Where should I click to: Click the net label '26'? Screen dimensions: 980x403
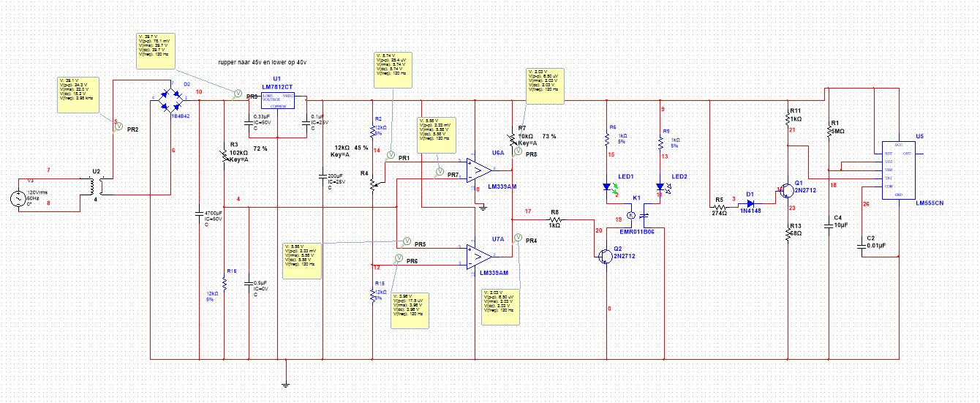[867, 204]
